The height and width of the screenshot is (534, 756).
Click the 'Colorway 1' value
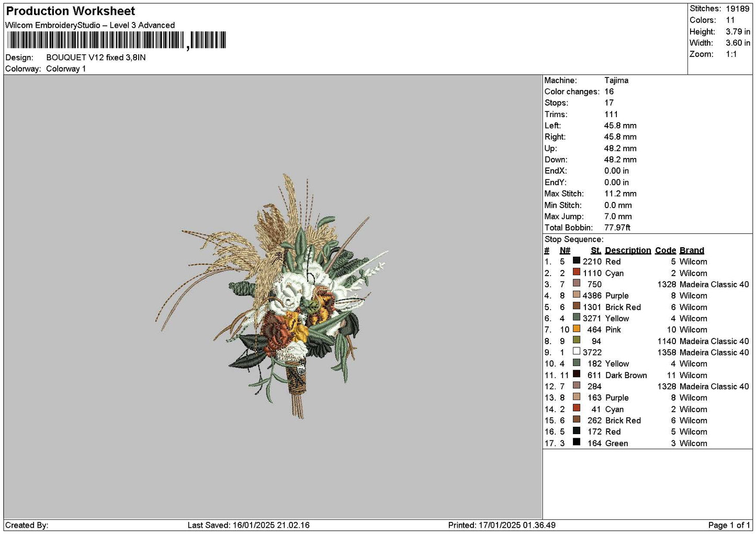(x=66, y=69)
